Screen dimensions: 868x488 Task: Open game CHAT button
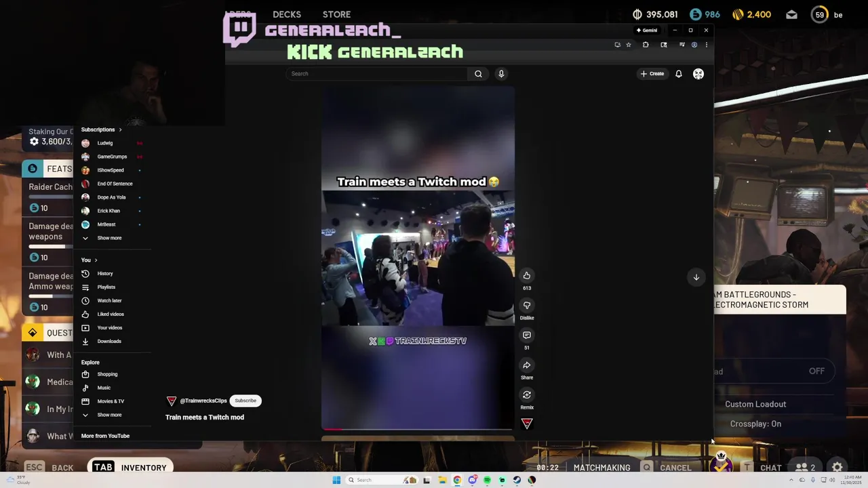tap(762, 468)
